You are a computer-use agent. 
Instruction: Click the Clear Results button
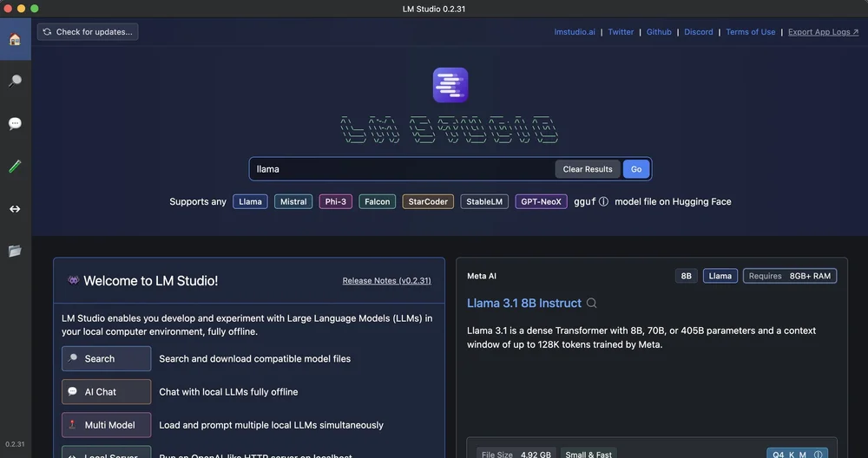tap(588, 169)
